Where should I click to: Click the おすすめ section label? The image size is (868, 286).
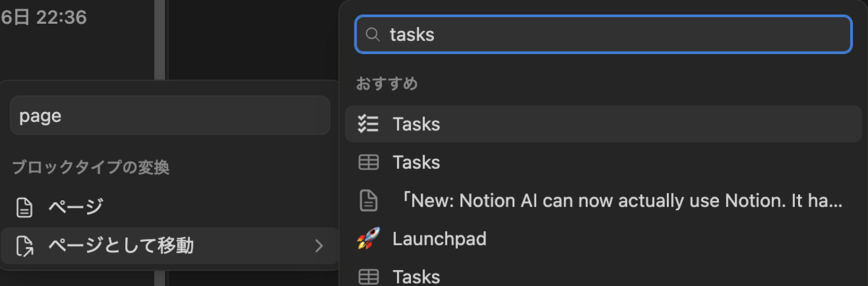click(x=387, y=84)
